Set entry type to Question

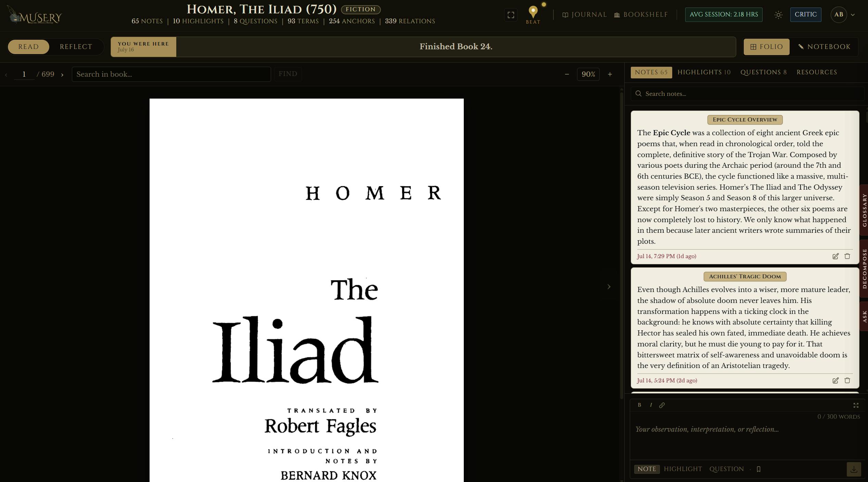(x=726, y=469)
